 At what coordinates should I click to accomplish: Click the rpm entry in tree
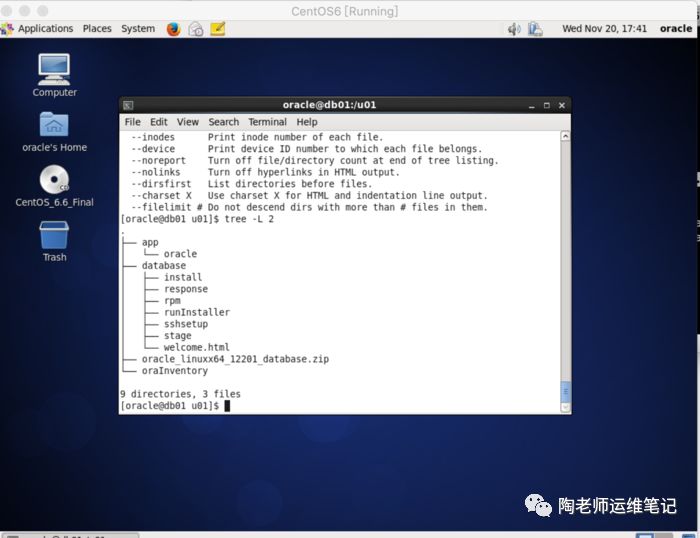tap(172, 300)
